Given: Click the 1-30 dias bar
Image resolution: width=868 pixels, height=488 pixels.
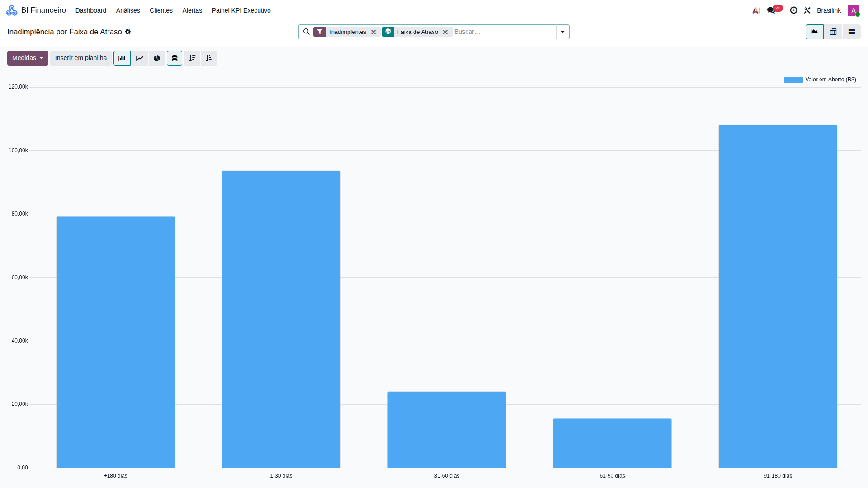Looking at the screenshot, I should [281, 319].
